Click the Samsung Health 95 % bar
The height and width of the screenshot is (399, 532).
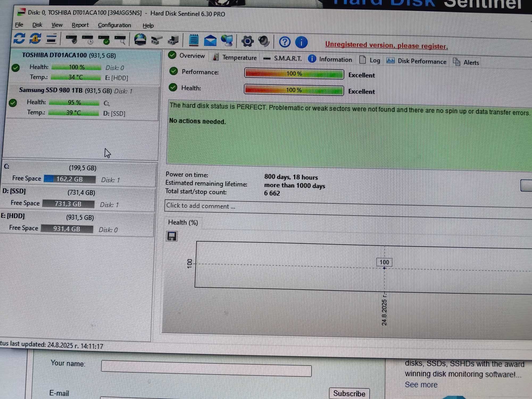pos(74,103)
